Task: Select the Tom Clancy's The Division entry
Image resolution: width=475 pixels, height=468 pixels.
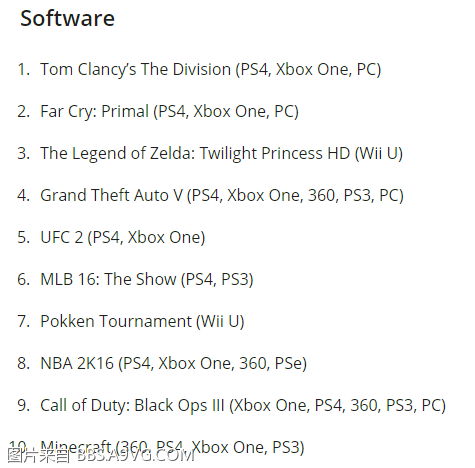Action: [x=211, y=70]
